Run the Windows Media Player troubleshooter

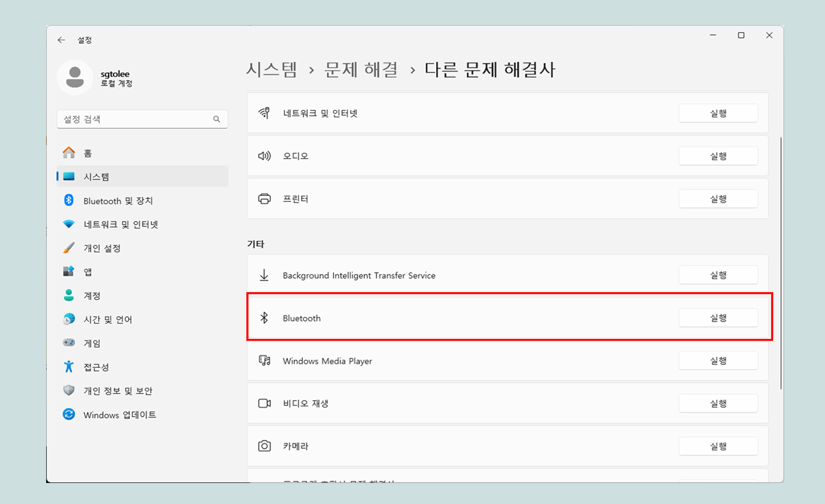click(718, 360)
